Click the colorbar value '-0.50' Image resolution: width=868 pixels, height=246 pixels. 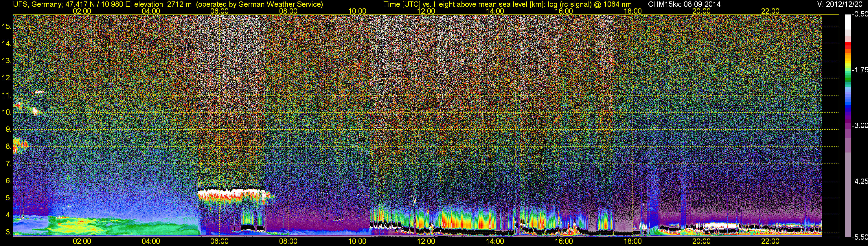tap(860, 14)
